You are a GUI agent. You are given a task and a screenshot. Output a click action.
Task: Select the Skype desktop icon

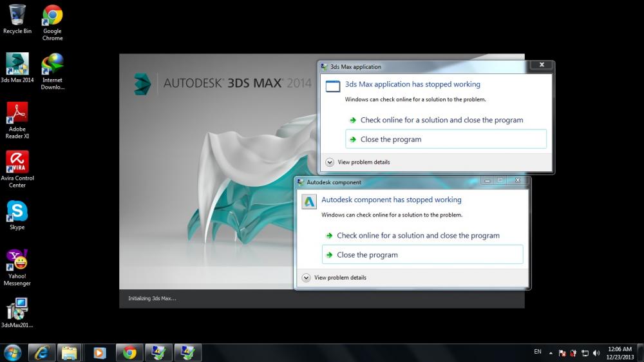pos(17,215)
